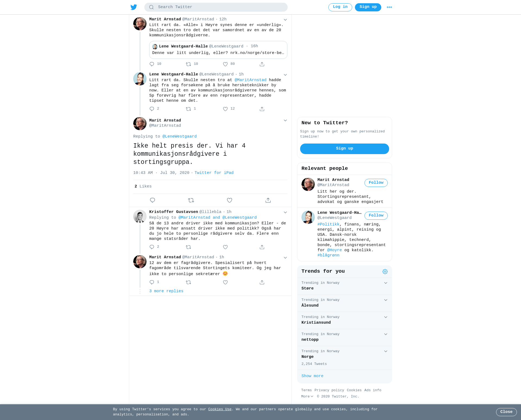Image resolution: width=521 pixels, height=420 pixels.
Task: Like Kristoffer Gustavsen's reply
Action: coord(225,247)
